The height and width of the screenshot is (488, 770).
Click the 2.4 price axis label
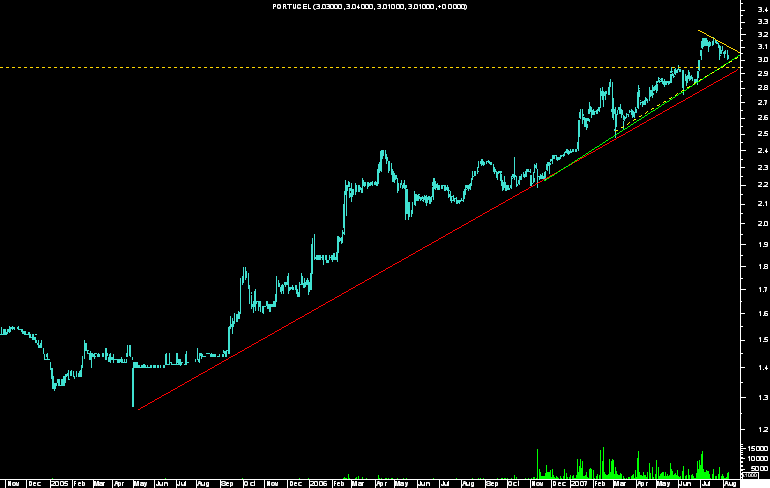click(x=763, y=151)
